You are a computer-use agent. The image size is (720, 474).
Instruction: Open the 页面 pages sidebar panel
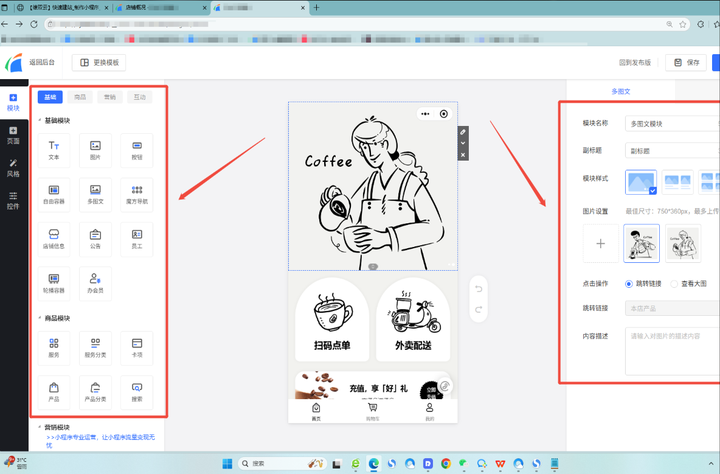[13, 135]
